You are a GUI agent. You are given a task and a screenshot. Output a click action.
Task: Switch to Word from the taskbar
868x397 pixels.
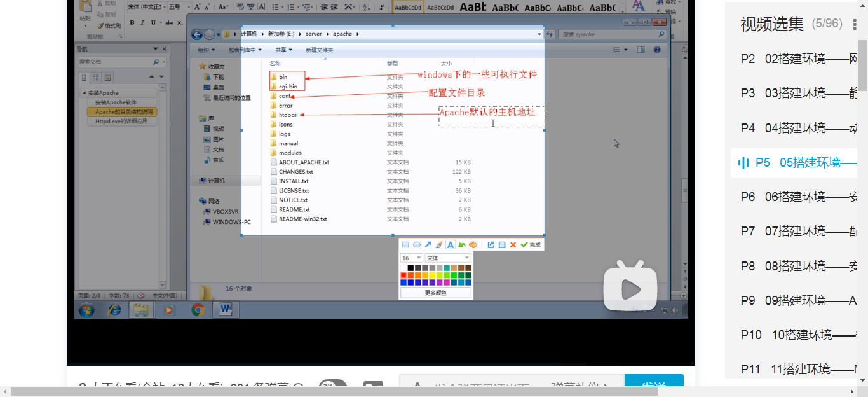[x=226, y=310]
